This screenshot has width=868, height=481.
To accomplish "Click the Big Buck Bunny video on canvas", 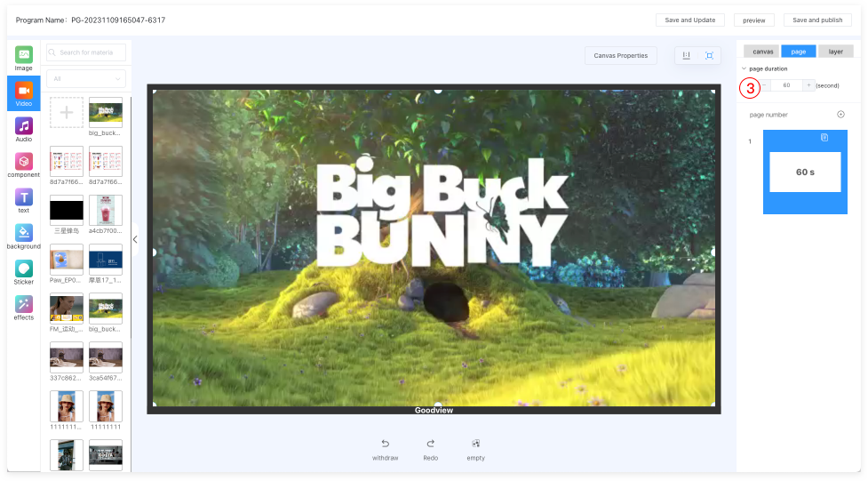I will pyautogui.click(x=434, y=248).
